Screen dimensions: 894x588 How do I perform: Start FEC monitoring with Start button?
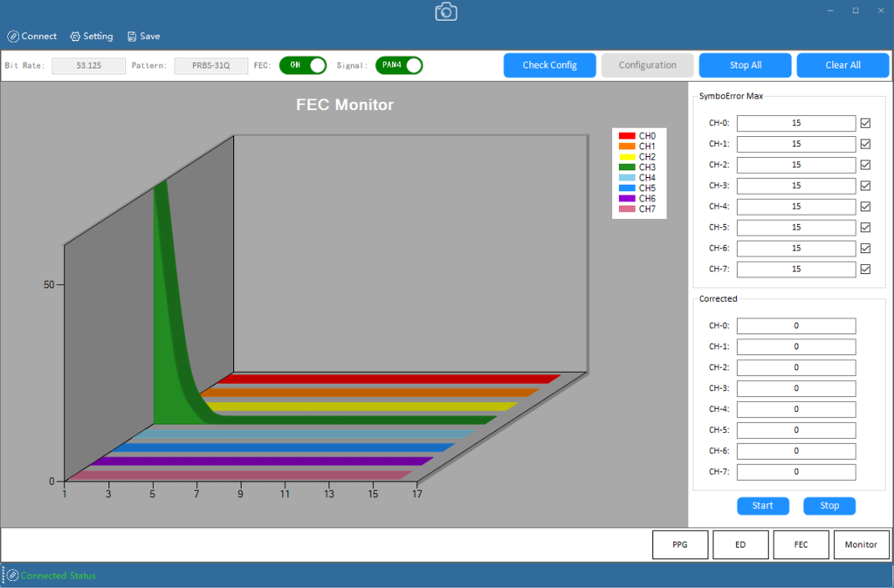pos(763,506)
